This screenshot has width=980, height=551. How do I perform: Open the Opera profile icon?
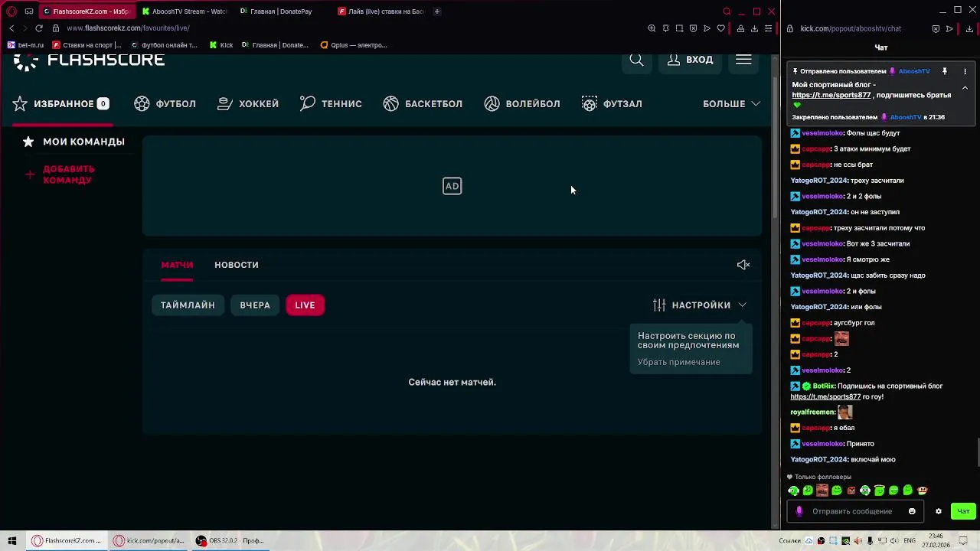[740, 28]
